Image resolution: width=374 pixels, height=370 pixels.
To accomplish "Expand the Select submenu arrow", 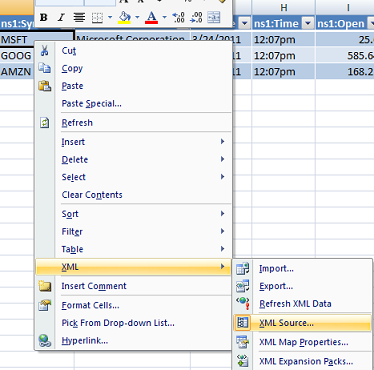I will 223,177.
